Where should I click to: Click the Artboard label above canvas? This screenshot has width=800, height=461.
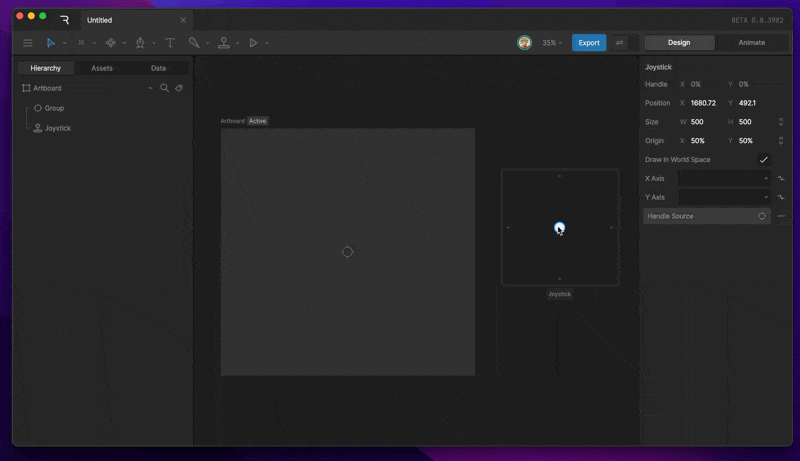(x=232, y=121)
